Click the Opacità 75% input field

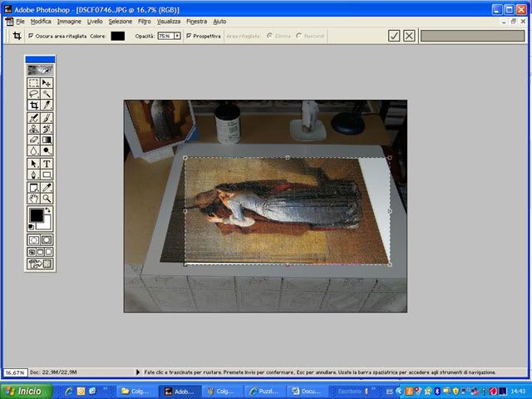click(165, 36)
